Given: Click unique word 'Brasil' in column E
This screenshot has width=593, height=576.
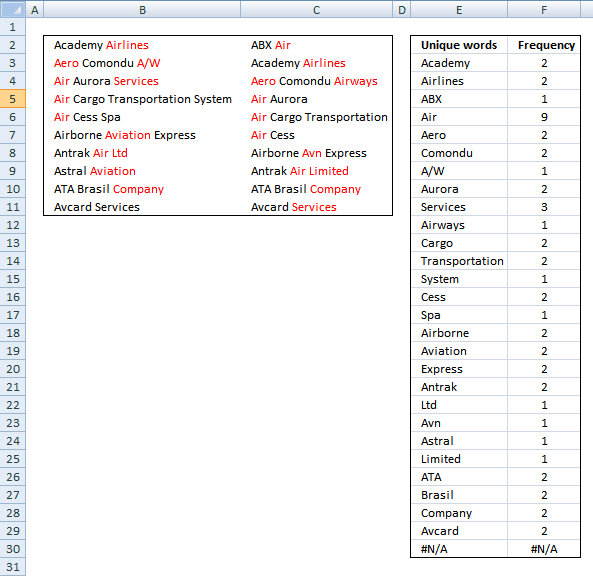Looking at the screenshot, I should [459, 495].
